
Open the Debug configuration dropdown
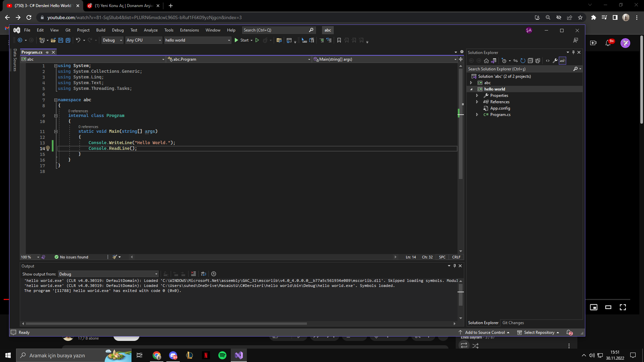click(112, 40)
